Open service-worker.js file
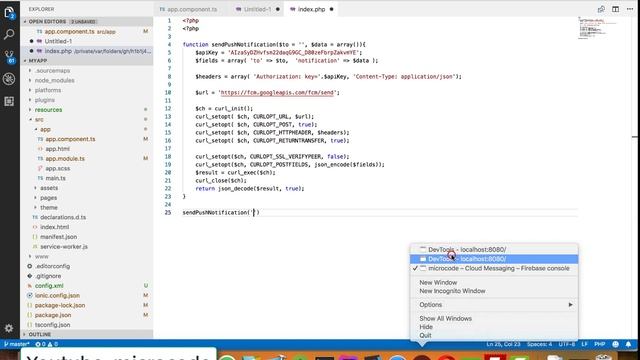The height and width of the screenshot is (360, 640). (x=64, y=247)
